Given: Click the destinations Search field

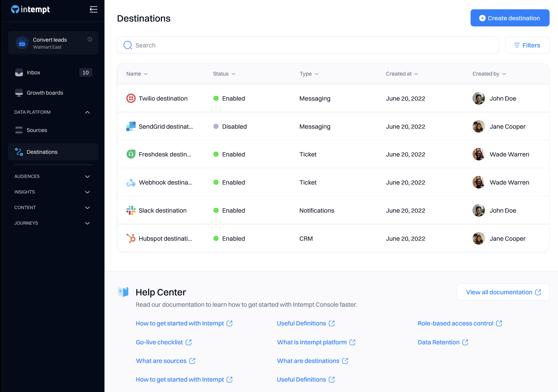Looking at the screenshot, I should point(308,45).
